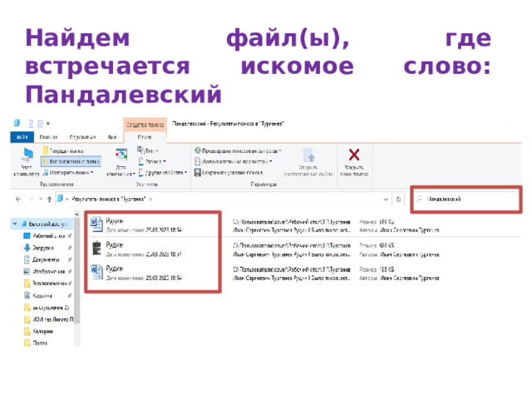Screen dimensions: 532x399
Task: Click Открыть расположение файла button
Action: click(x=308, y=162)
